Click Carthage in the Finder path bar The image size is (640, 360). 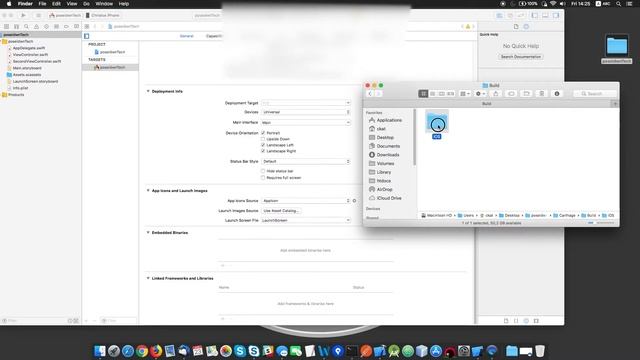(x=564, y=215)
